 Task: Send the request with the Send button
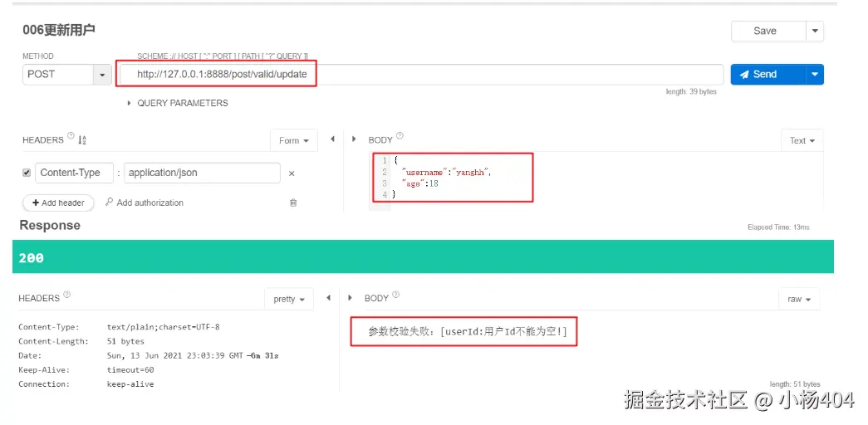tap(767, 74)
